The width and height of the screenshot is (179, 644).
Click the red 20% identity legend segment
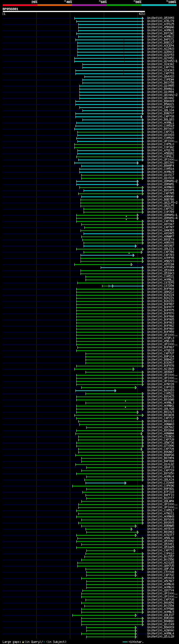(x=20, y=5)
